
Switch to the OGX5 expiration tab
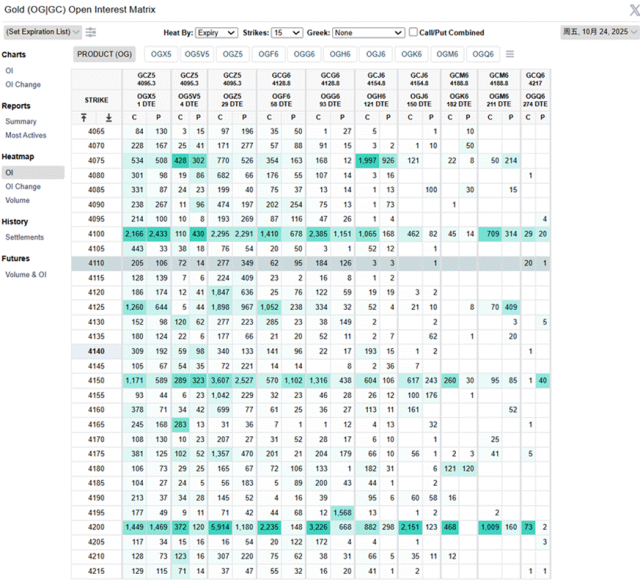pyautogui.click(x=160, y=54)
